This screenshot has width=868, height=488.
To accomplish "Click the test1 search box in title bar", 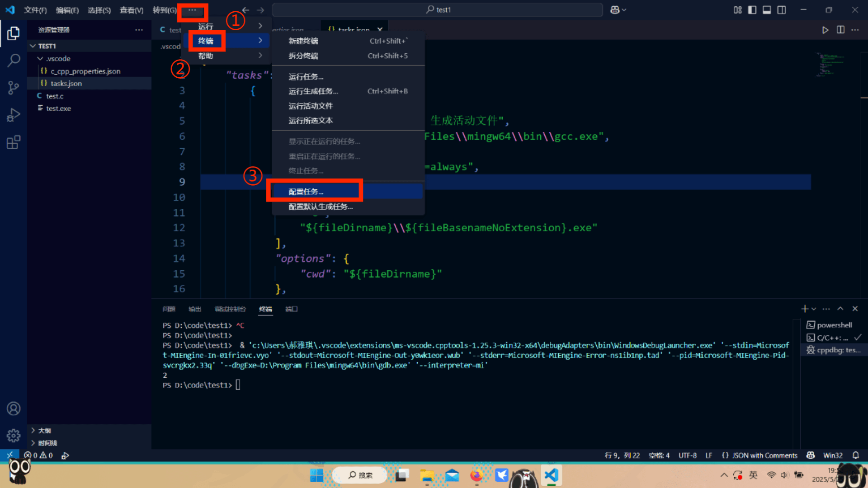I will [437, 9].
